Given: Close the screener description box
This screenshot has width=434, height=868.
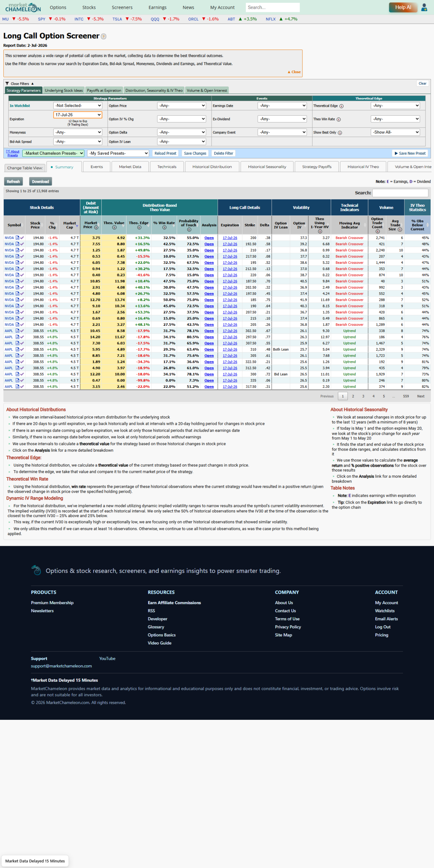Looking at the screenshot, I should pyautogui.click(x=294, y=72).
